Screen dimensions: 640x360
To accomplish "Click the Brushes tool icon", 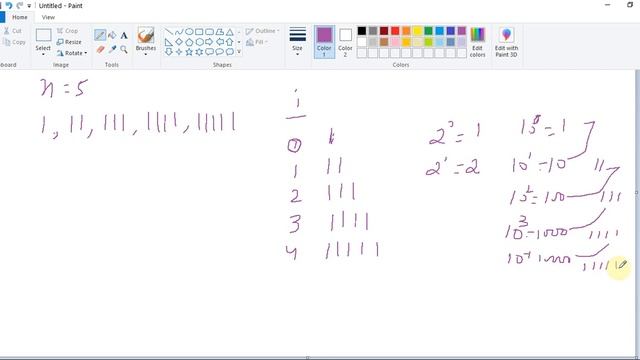I will coord(146,35).
